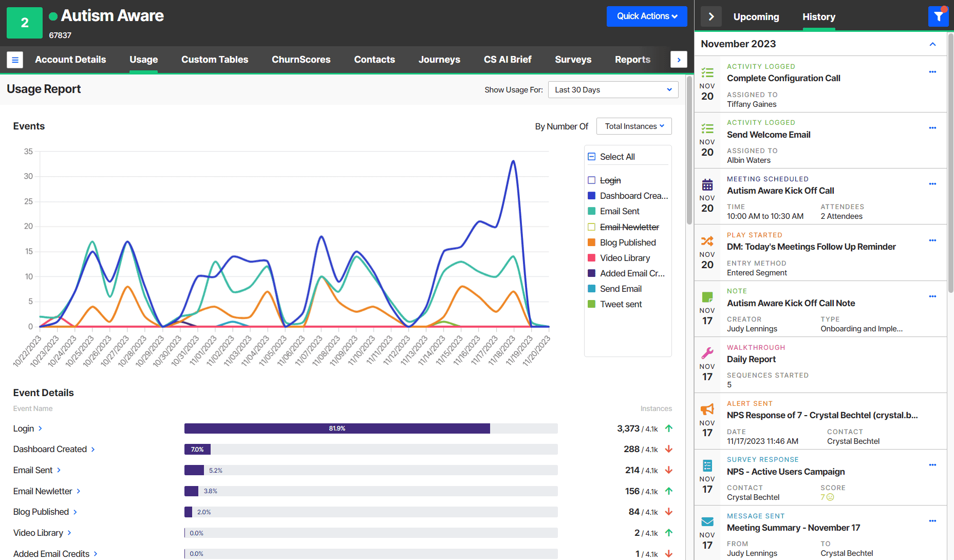Screen dimensions: 954x560
Task: Open the Total Instances dropdown
Action: coord(633,126)
